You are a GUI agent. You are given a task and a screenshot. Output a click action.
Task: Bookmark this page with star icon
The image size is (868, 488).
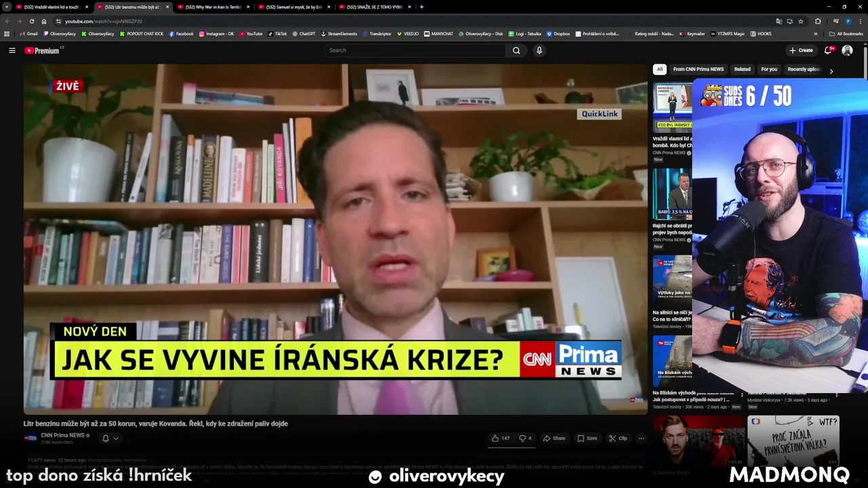[801, 21]
